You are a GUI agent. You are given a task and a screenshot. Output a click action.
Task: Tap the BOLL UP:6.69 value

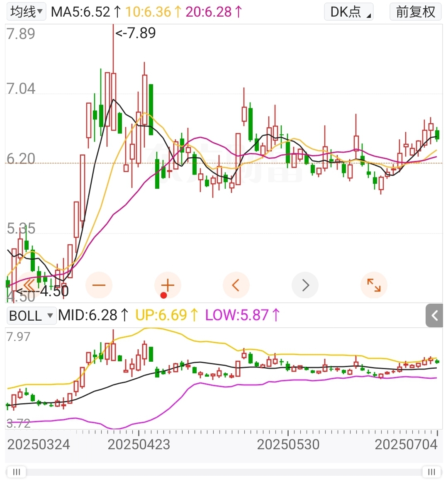pyautogui.click(x=167, y=315)
